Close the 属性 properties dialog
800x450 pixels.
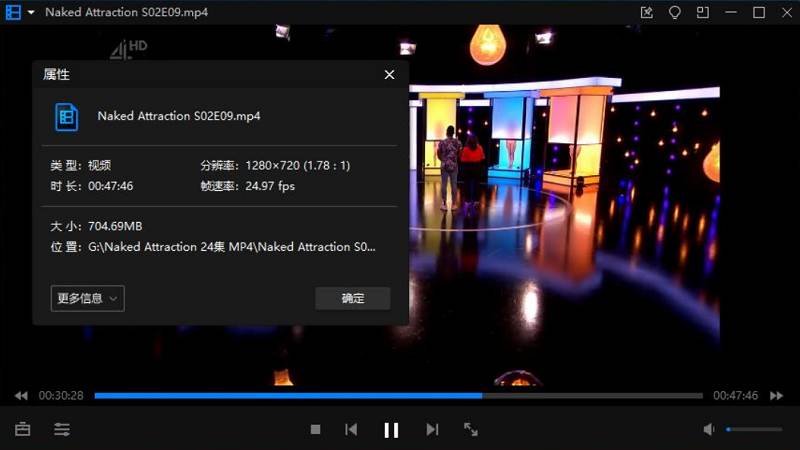point(389,75)
